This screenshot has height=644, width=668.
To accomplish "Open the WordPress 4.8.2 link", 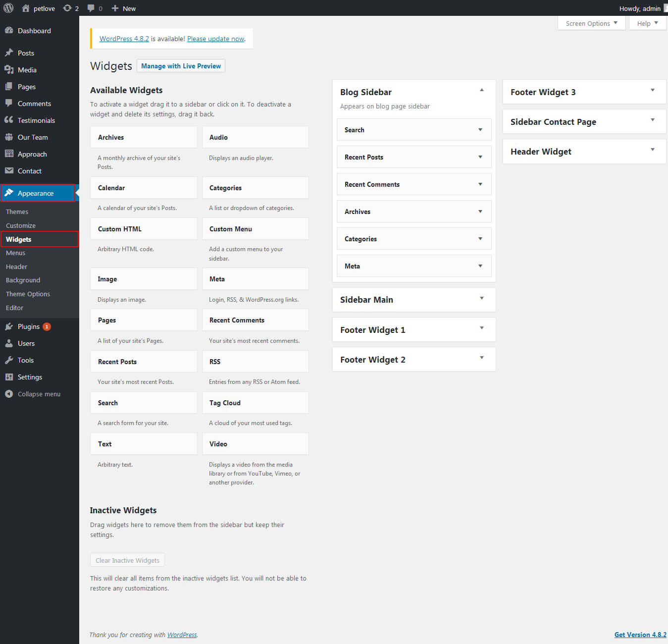I will coord(124,39).
